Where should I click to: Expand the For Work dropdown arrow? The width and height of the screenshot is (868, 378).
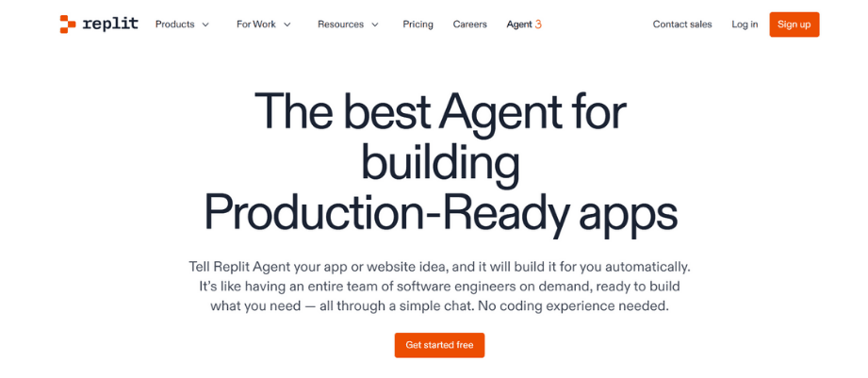coord(287,25)
